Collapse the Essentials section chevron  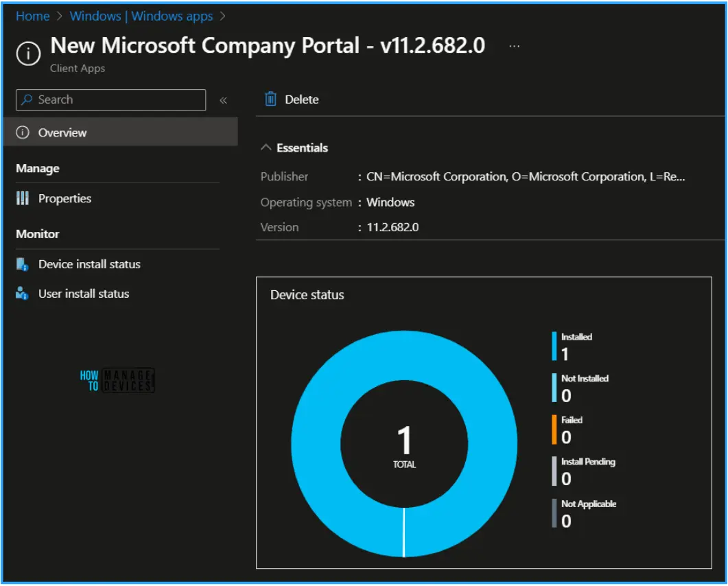266,148
